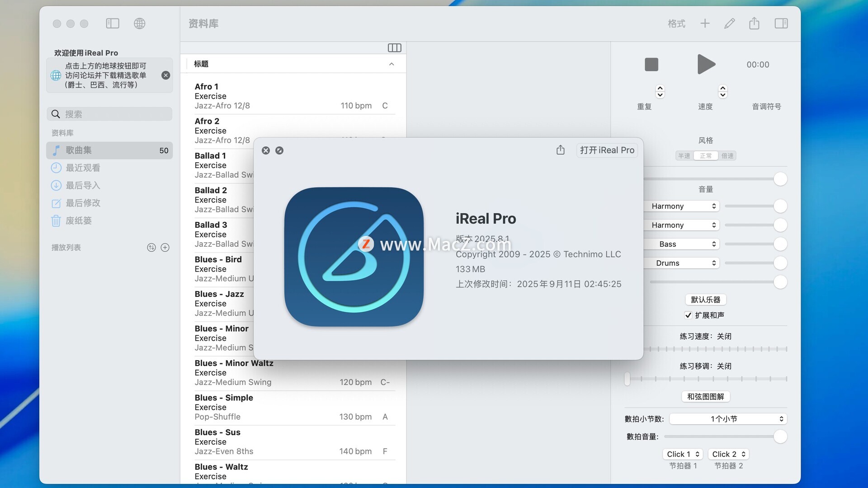The image size is (868, 488).
Task: Click the 默认乐器 button
Action: 706,300
